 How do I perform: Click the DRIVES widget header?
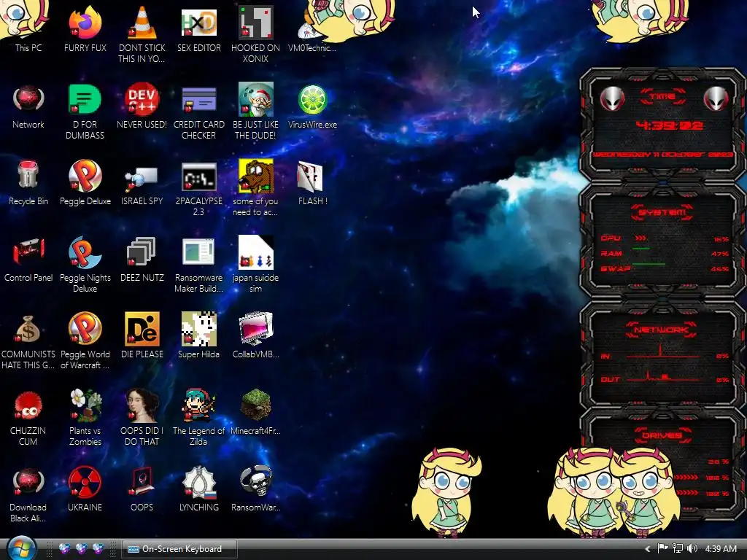tap(662, 435)
